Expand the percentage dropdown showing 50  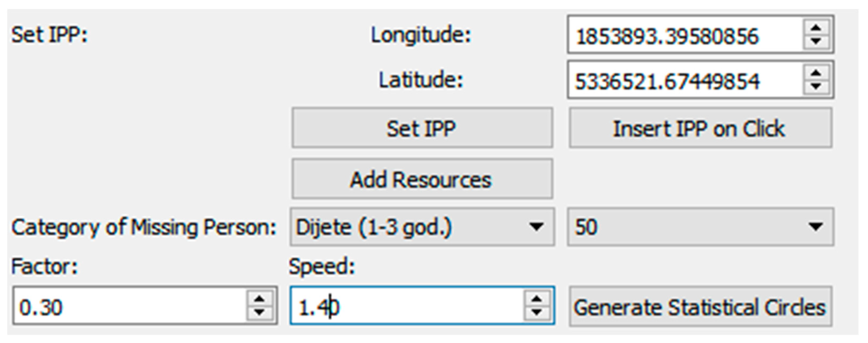pos(700,227)
